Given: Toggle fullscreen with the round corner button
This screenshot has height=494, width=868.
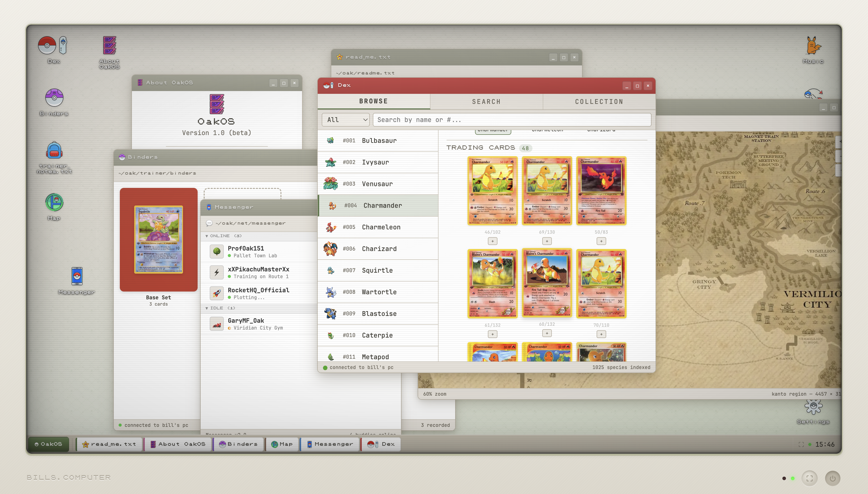Looking at the screenshot, I should (809, 478).
